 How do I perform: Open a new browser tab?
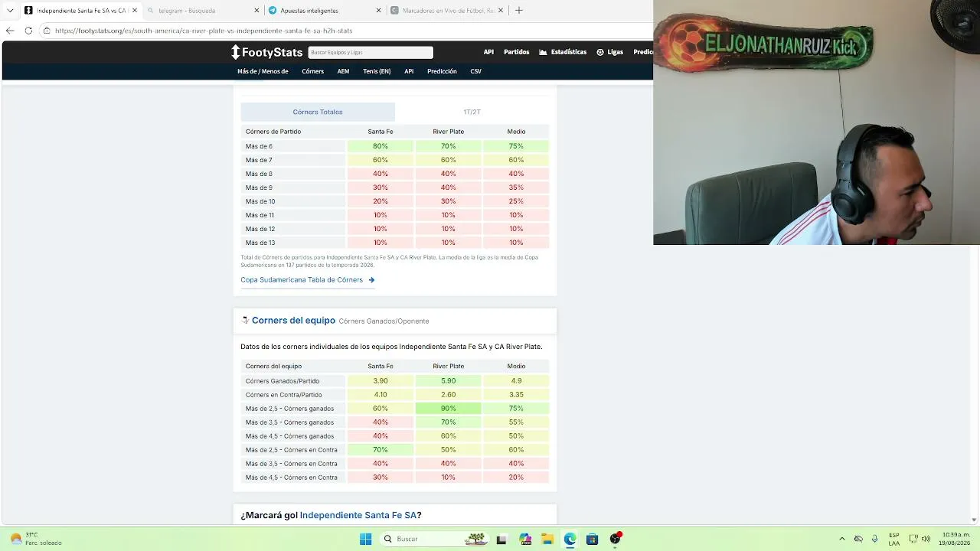(x=519, y=11)
